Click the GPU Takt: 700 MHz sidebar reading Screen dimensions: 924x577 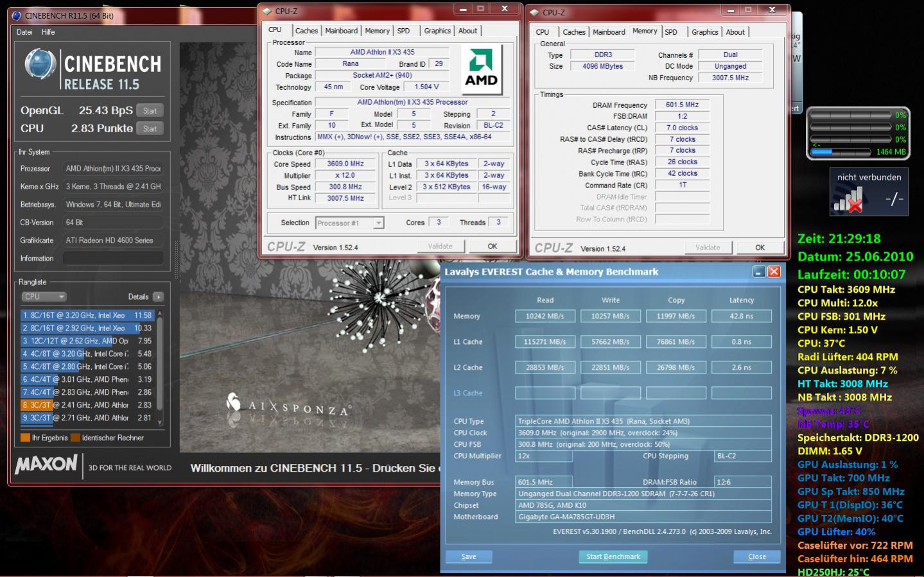(x=843, y=478)
